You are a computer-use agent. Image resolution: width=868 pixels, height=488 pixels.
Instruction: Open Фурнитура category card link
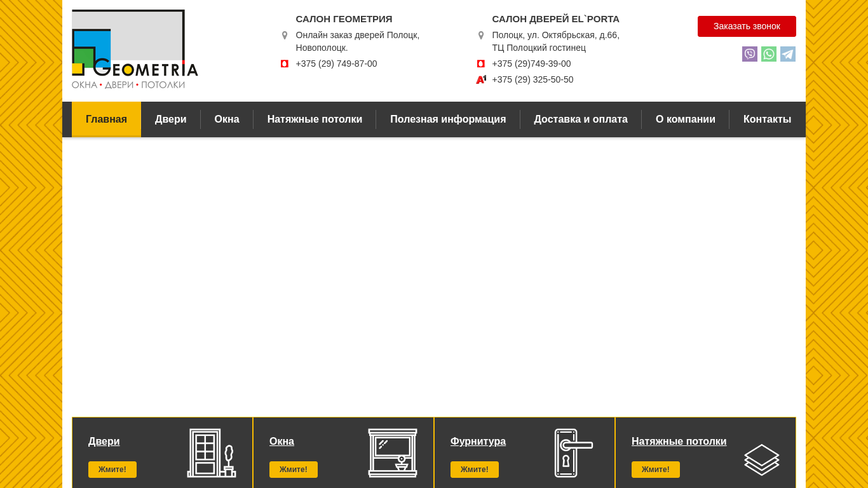coord(478,442)
